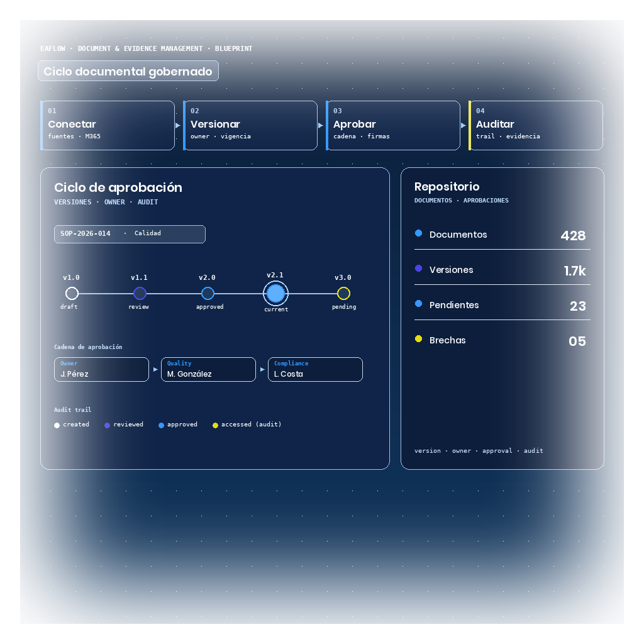Select the v2.0 approved timeline node
The image size is (644, 644).
pyautogui.click(x=208, y=293)
